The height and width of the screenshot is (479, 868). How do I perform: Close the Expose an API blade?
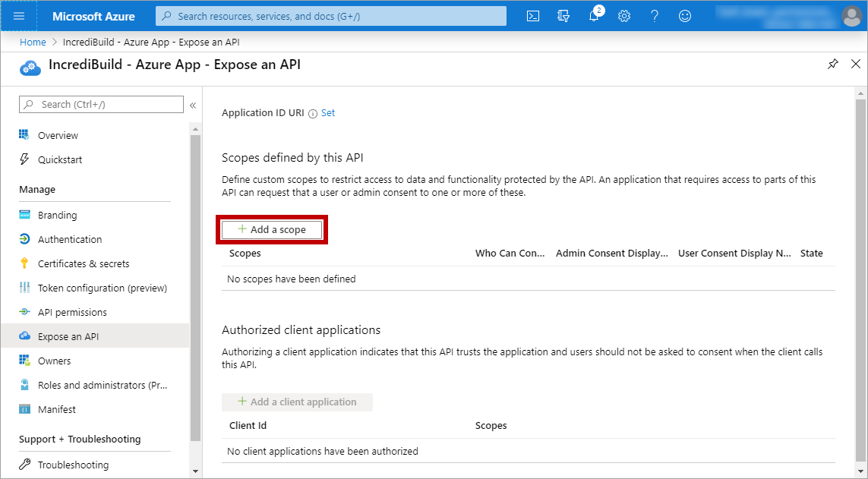point(856,65)
